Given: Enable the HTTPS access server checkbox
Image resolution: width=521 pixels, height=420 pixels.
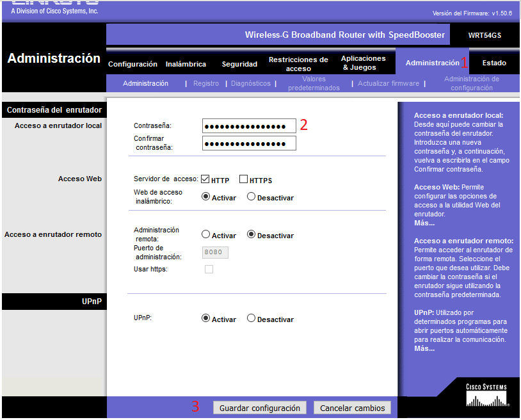Looking at the screenshot, I should 244,179.
